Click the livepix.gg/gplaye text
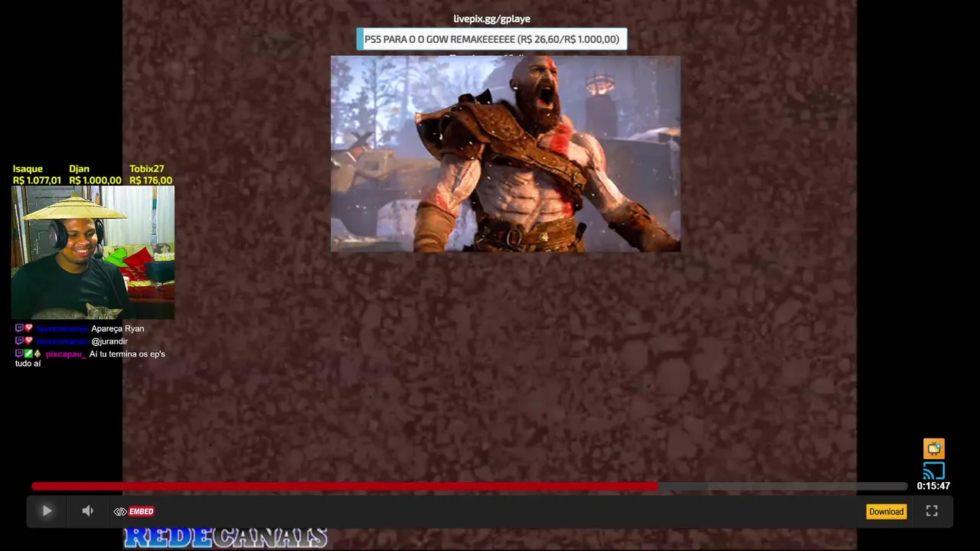980x551 pixels. (x=492, y=18)
